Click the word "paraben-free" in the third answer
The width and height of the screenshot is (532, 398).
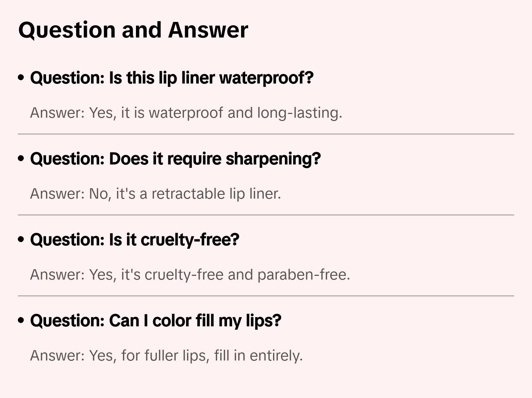click(303, 275)
